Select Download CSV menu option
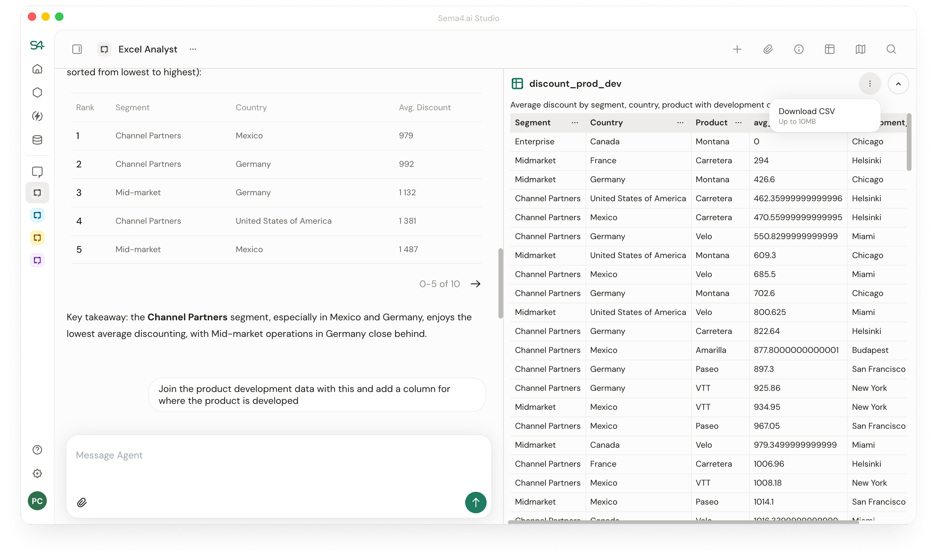937x560 pixels. [806, 111]
